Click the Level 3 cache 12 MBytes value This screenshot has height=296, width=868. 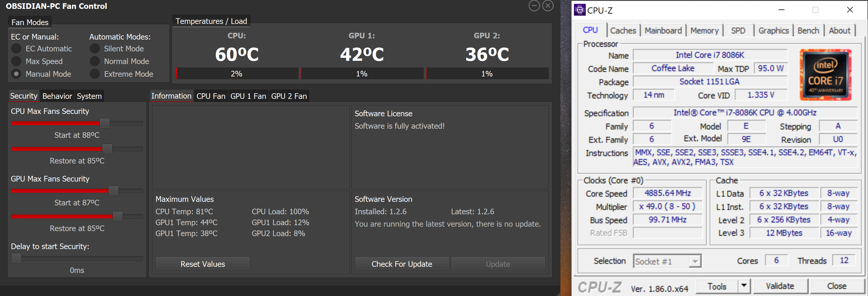(x=784, y=233)
